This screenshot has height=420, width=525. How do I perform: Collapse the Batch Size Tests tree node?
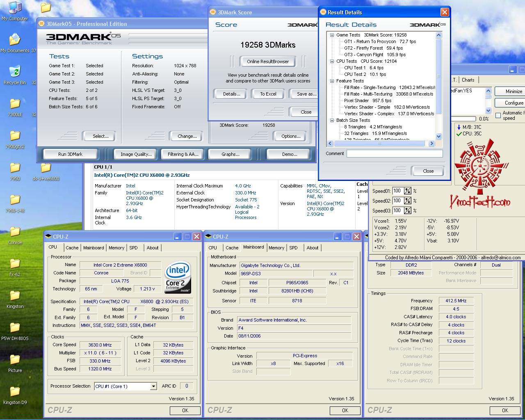tap(332, 121)
